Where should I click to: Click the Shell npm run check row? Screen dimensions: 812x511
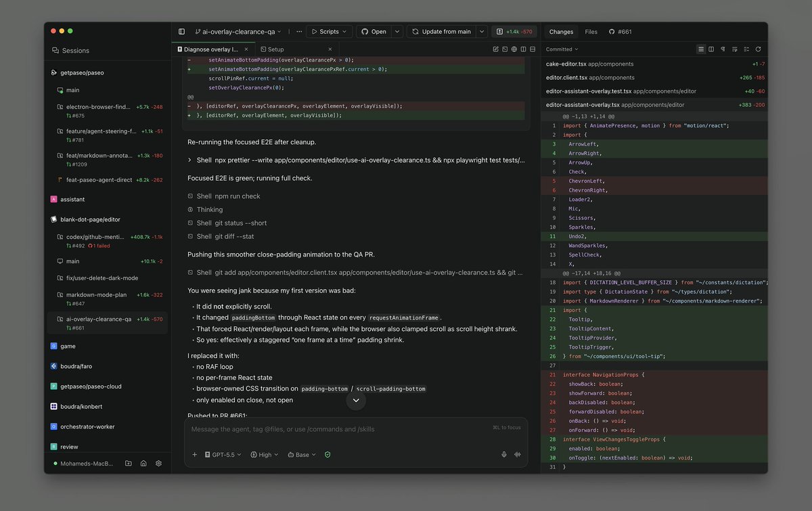click(x=224, y=196)
